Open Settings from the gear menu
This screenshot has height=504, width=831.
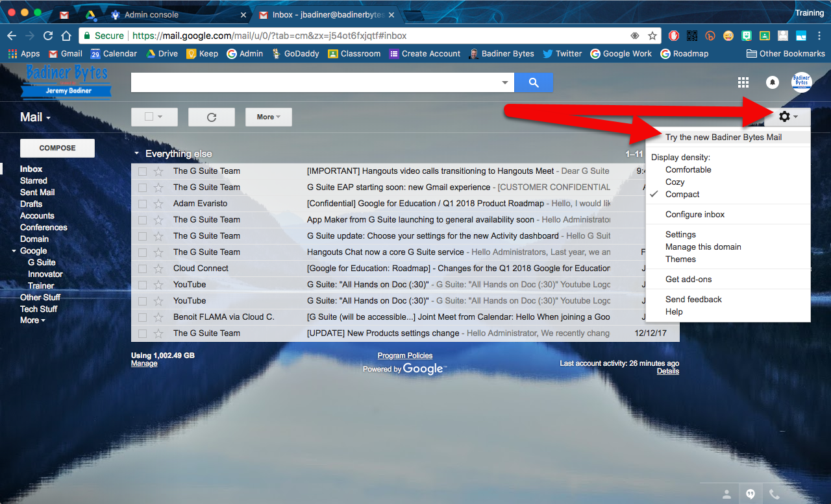pyautogui.click(x=680, y=235)
